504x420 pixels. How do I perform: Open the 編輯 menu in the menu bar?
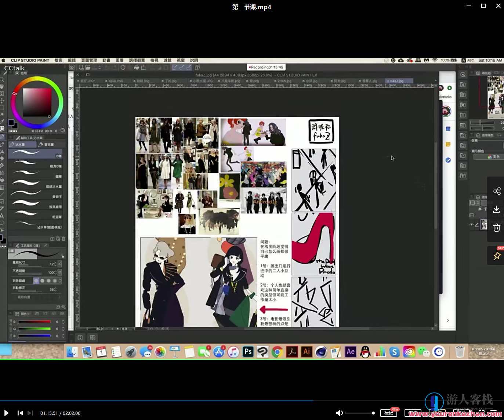pyautogui.click(x=72, y=60)
